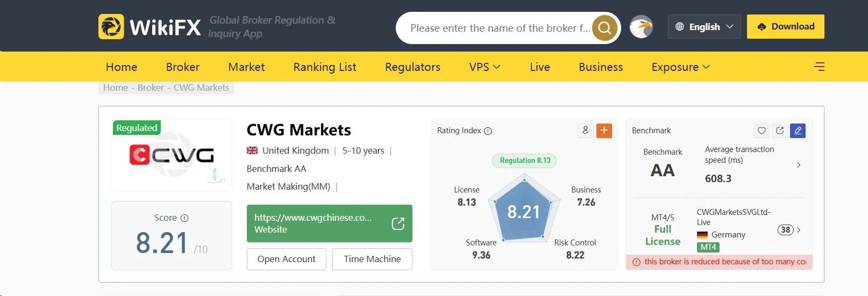Click the United Kingdom country text
Image resolution: width=868 pixels, height=296 pixels.
pyautogui.click(x=295, y=150)
